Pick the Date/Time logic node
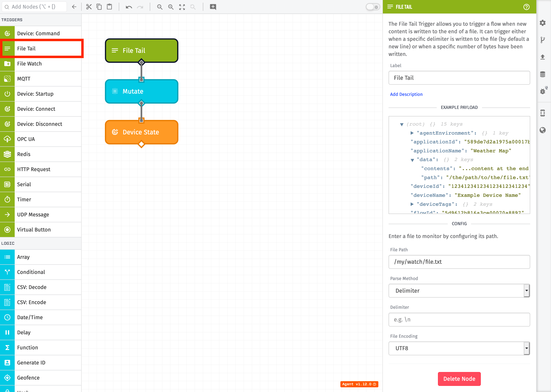This screenshot has height=392, width=551. click(41, 317)
